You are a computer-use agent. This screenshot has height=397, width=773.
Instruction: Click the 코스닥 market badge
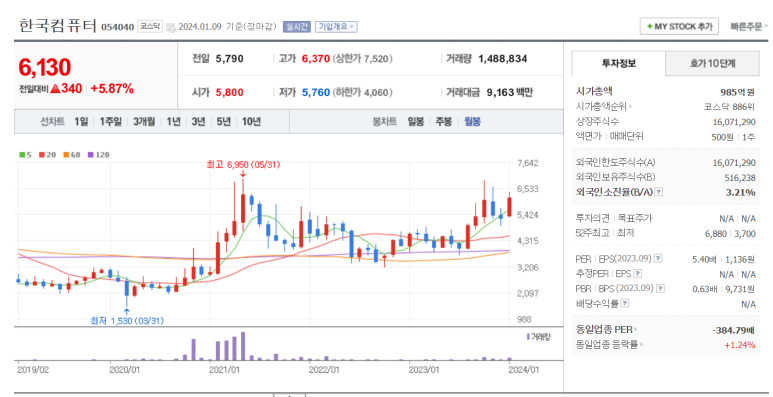tap(150, 27)
